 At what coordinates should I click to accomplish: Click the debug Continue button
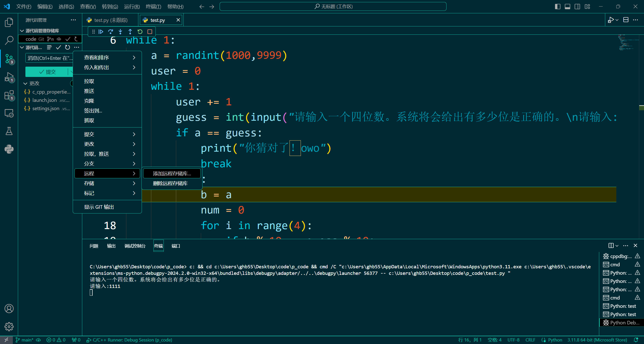click(x=101, y=32)
